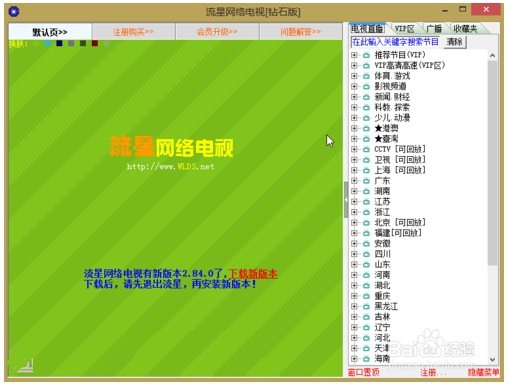Viewport: 509px width, 386px height.
Task: Click the TV icon beside 上海 [可回放]
Action: tap(366, 170)
